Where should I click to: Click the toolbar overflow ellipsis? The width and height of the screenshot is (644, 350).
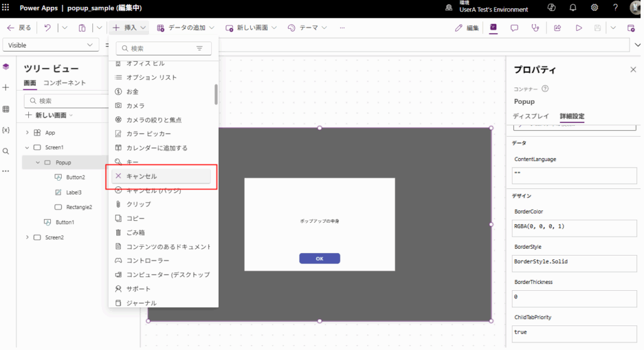click(x=342, y=28)
